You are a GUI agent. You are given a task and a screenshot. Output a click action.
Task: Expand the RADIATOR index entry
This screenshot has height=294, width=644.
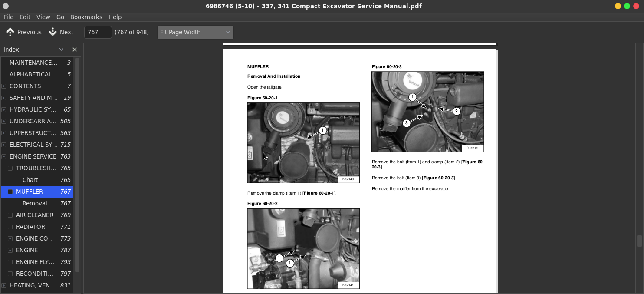pyautogui.click(x=10, y=227)
